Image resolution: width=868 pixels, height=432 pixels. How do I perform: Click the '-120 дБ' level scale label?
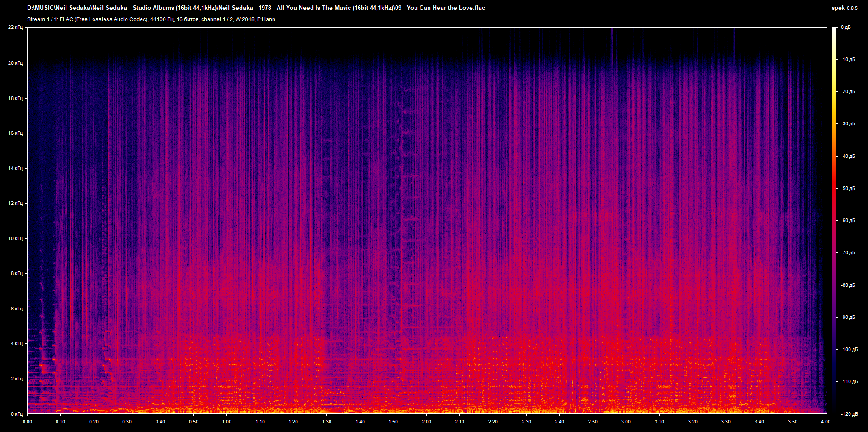849,414
